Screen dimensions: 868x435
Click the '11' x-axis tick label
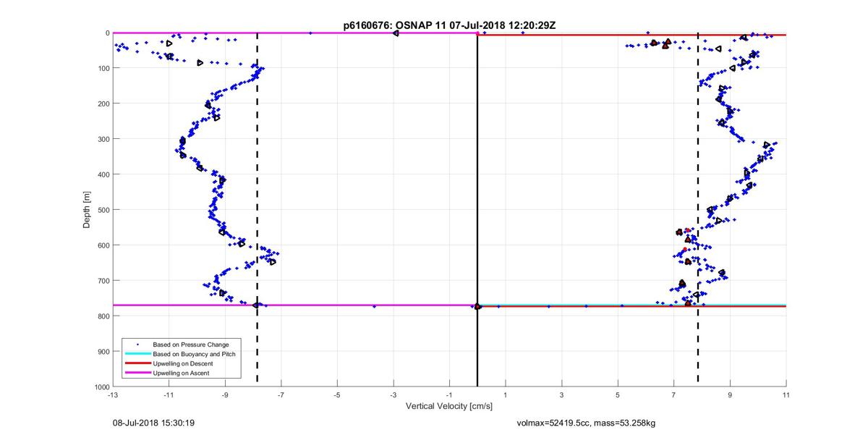pyautogui.click(x=786, y=395)
